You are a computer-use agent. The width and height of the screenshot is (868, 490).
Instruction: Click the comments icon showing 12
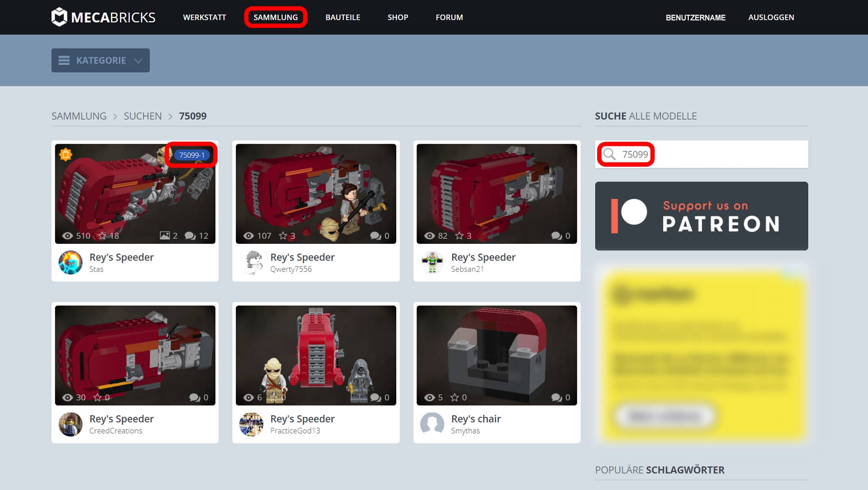click(190, 236)
